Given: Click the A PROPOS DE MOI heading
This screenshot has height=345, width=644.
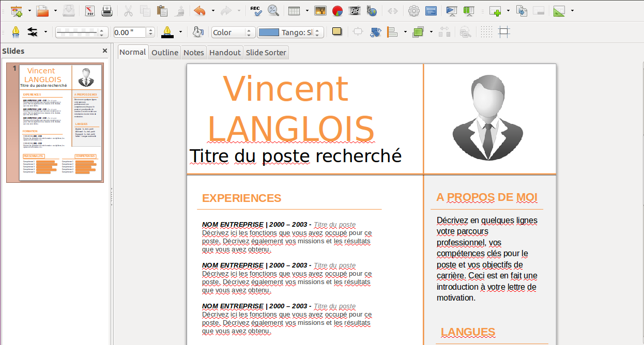Looking at the screenshot, I should [487, 197].
